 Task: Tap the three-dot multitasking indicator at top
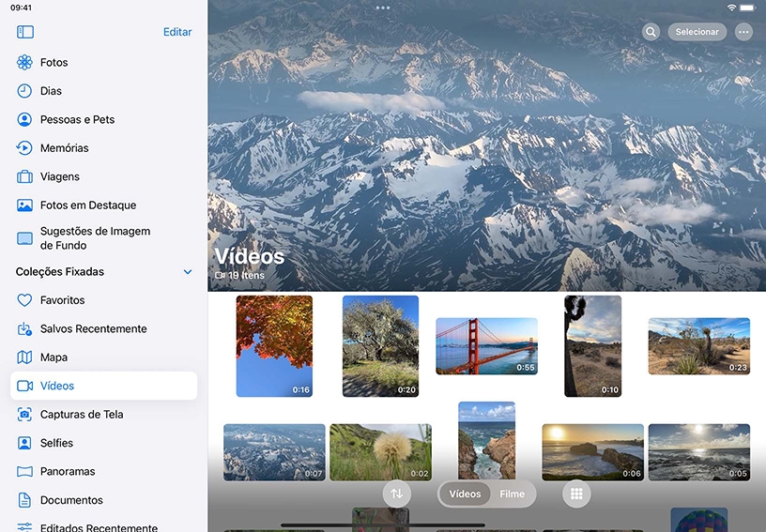[x=383, y=8]
